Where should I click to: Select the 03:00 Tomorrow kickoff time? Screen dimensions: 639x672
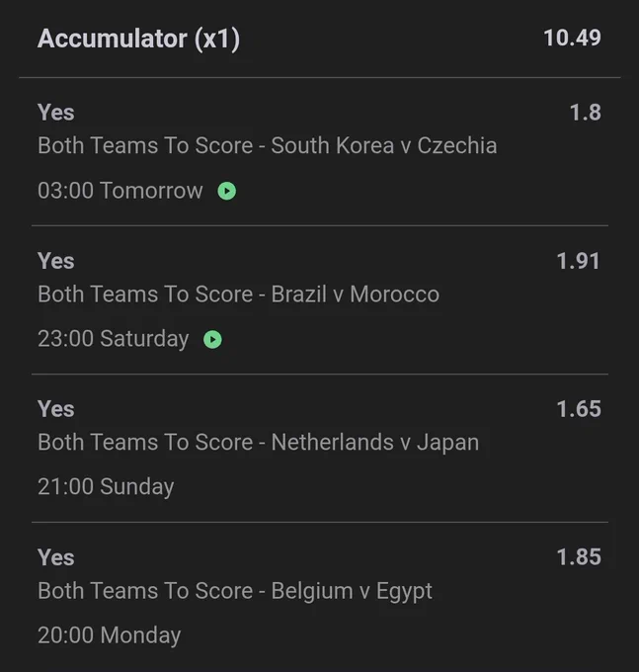120,191
